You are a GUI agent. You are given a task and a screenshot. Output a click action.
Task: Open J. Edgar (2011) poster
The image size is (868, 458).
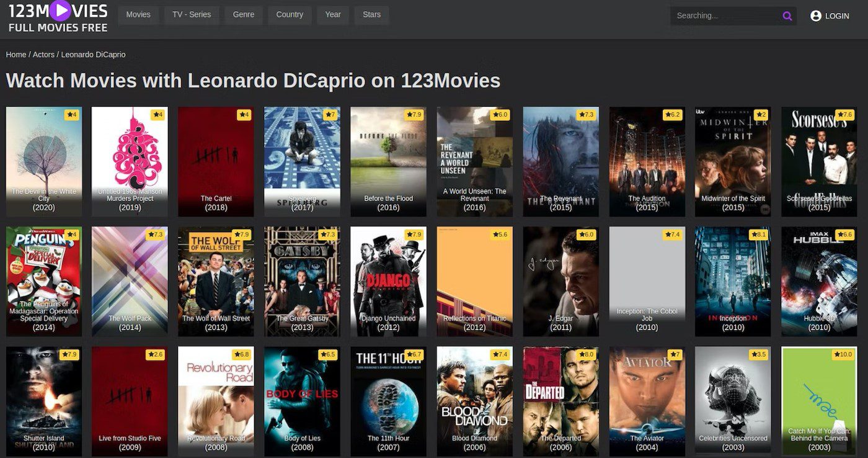[561, 281]
